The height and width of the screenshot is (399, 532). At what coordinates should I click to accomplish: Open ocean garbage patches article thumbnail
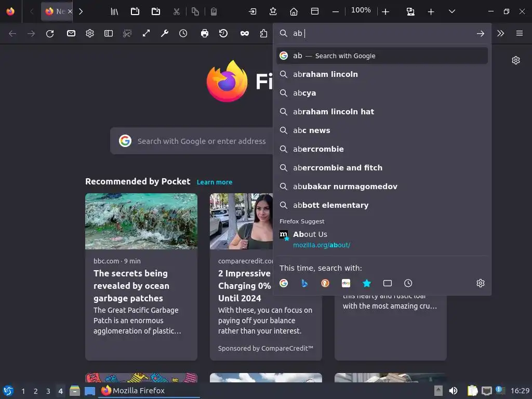click(x=141, y=221)
